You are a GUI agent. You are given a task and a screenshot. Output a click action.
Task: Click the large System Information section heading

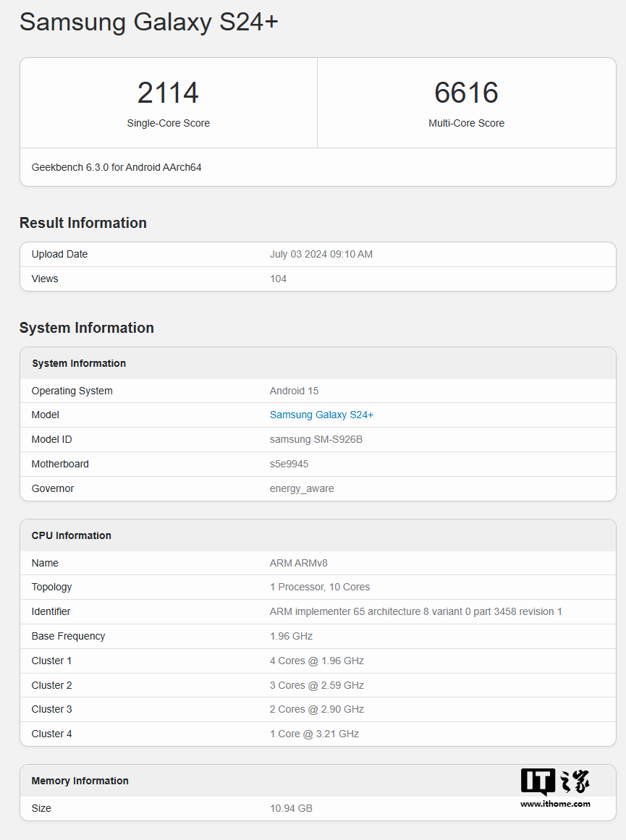pos(87,328)
